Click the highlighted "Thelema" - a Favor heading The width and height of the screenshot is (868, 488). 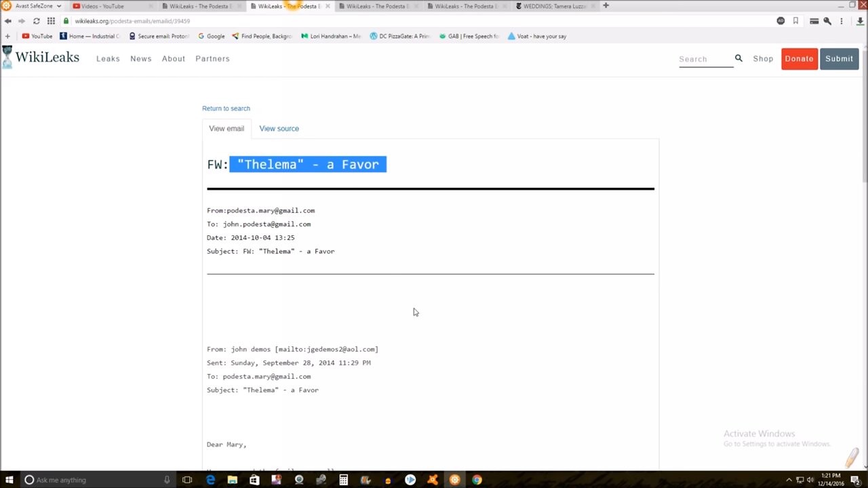coord(308,164)
